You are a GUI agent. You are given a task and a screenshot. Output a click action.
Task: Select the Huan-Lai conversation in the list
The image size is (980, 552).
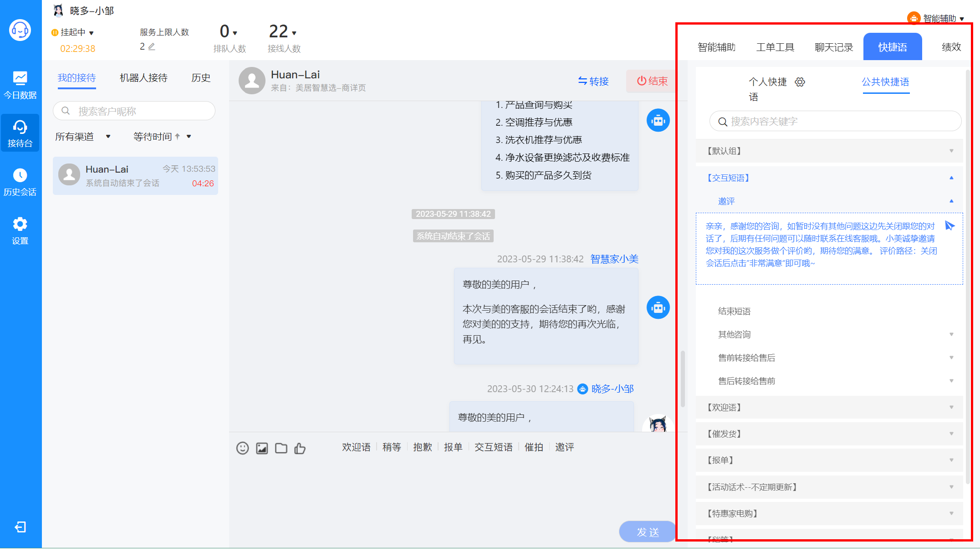tap(135, 176)
